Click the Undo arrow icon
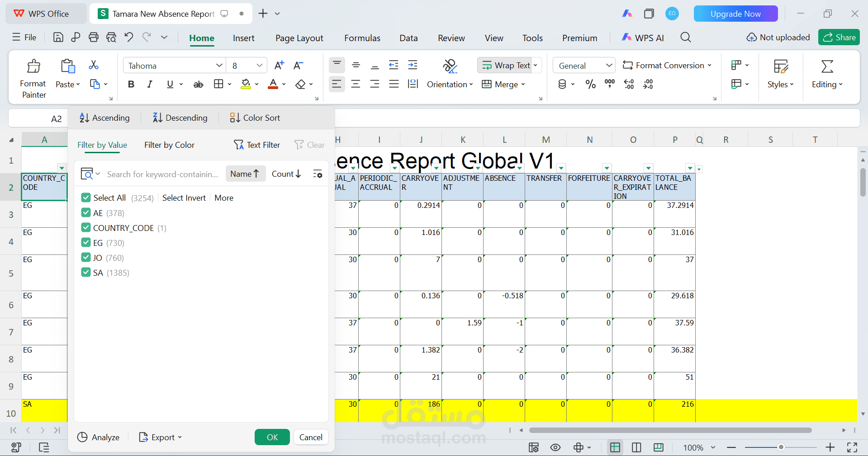Viewport: 868px width, 456px height. [x=129, y=37]
